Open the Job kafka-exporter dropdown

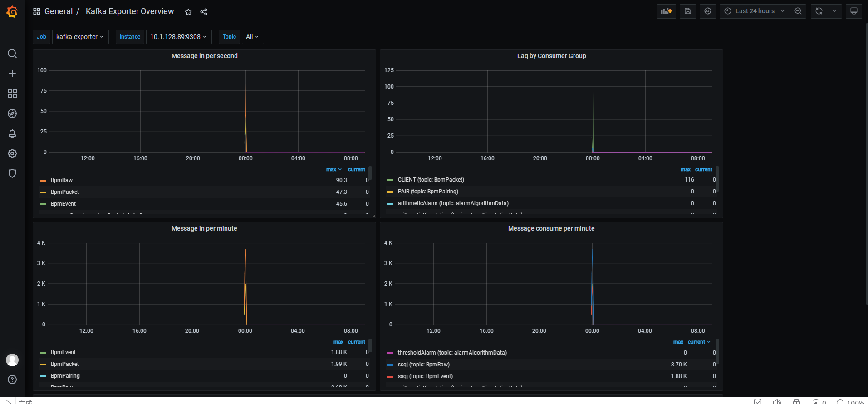click(x=80, y=37)
